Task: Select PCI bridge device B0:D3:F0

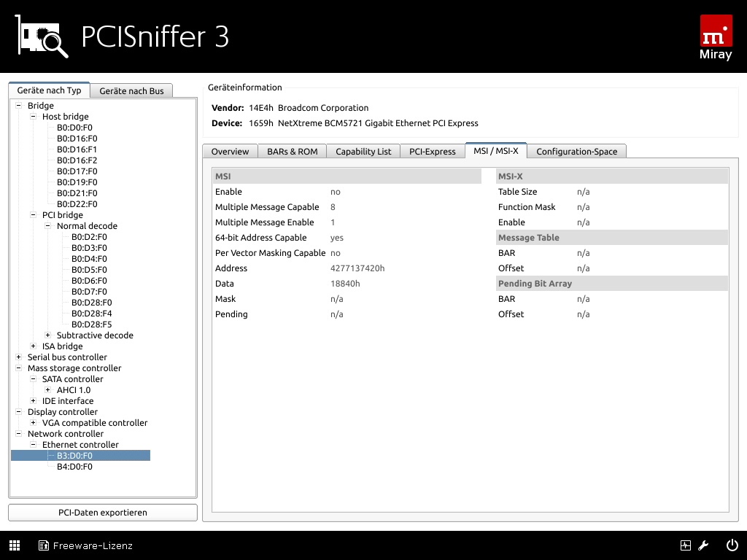Action: 89,248
